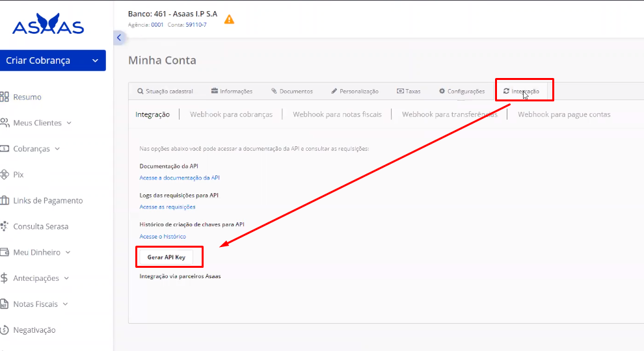The height and width of the screenshot is (351, 644).
Task: Expand the Notas Fiscais chevron
Action: tap(65, 304)
